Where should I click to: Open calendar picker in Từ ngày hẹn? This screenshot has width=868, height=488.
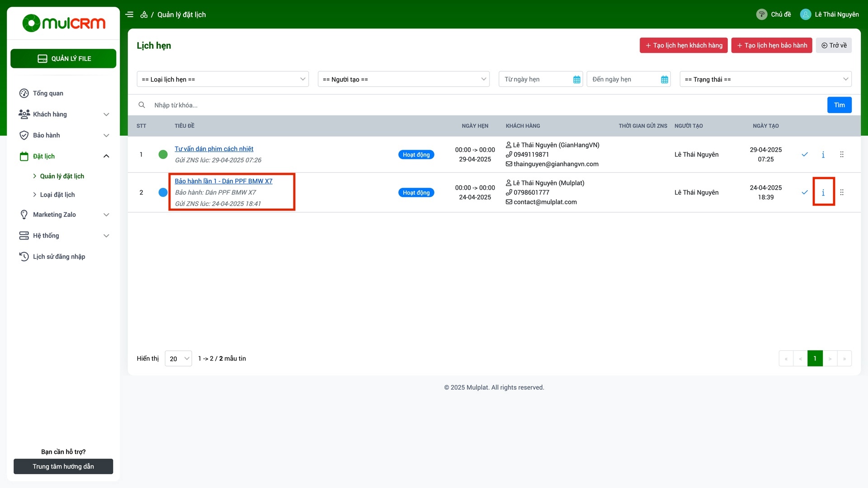576,80
